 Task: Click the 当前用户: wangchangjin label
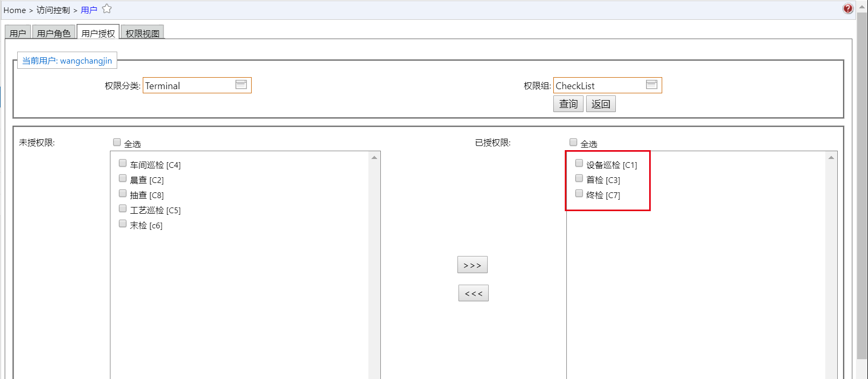point(67,60)
